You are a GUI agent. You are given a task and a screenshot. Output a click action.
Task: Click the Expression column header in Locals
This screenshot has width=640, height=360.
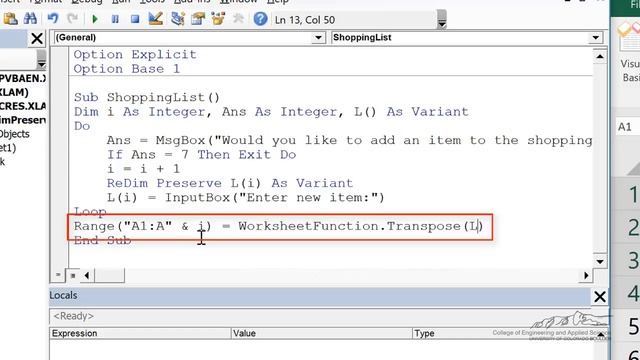tap(140, 333)
